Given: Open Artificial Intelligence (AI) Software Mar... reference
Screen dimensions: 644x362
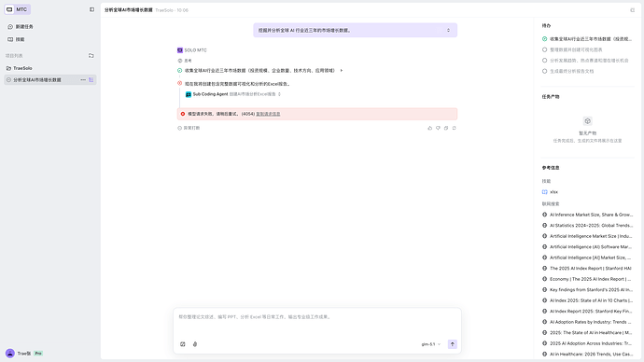Looking at the screenshot, I should coord(587,246).
